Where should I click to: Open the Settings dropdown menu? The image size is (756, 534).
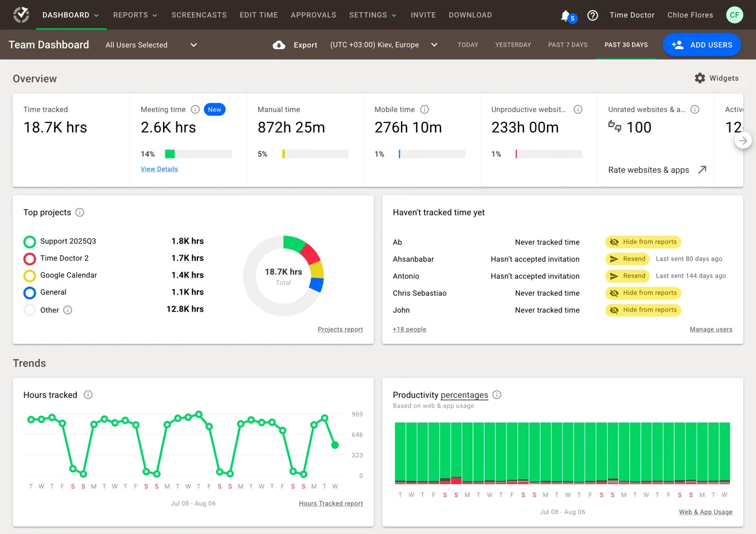tap(373, 15)
